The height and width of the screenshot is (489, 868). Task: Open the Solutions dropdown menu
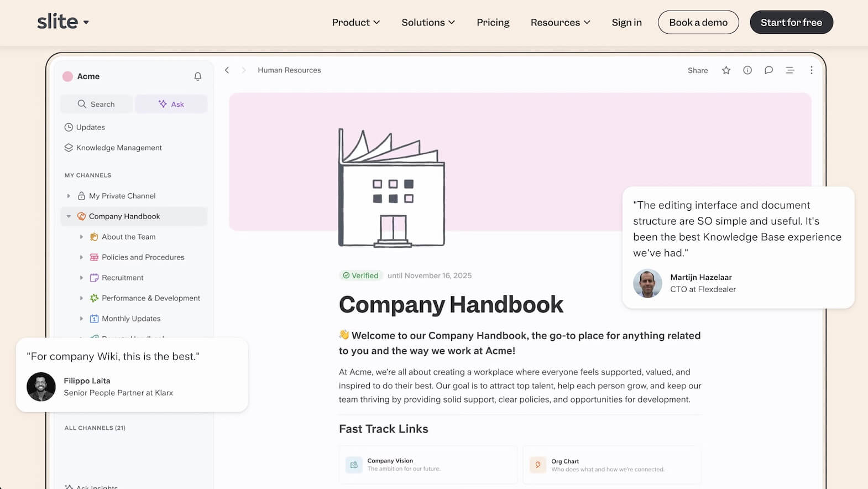click(x=428, y=23)
